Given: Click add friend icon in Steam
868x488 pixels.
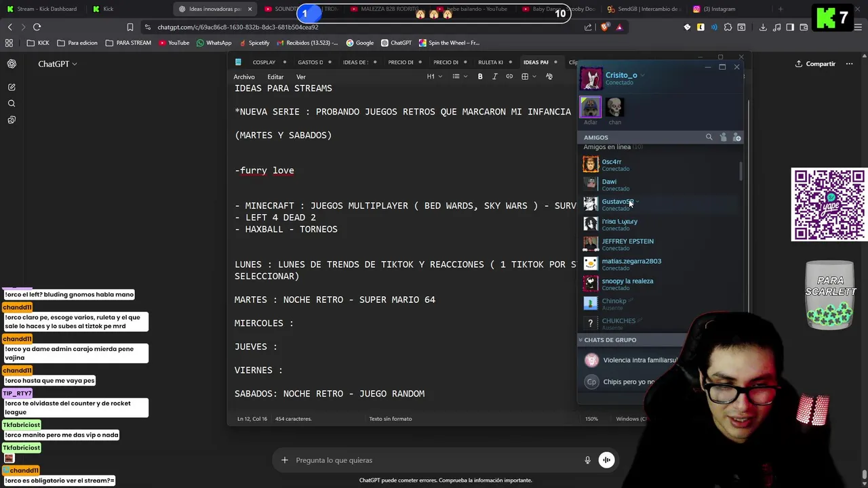Looking at the screenshot, I should tap(737, 137).
